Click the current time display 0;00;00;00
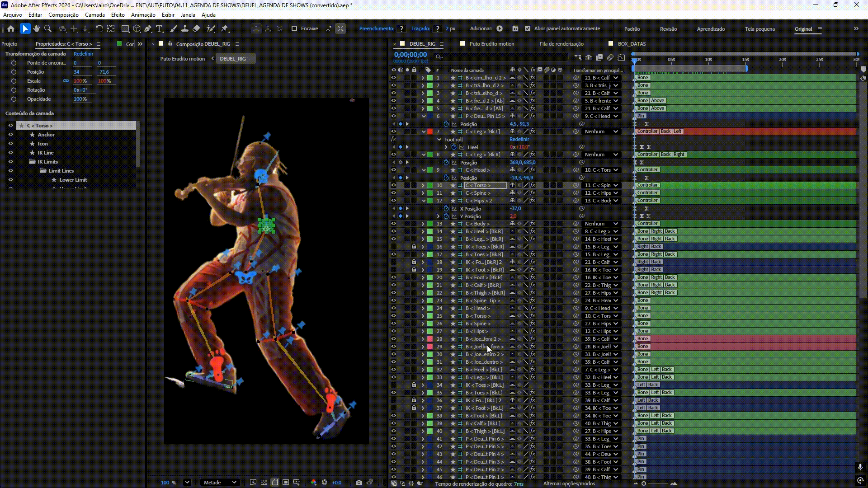This screenshot has width=868, height=488. tap(410, 55)
